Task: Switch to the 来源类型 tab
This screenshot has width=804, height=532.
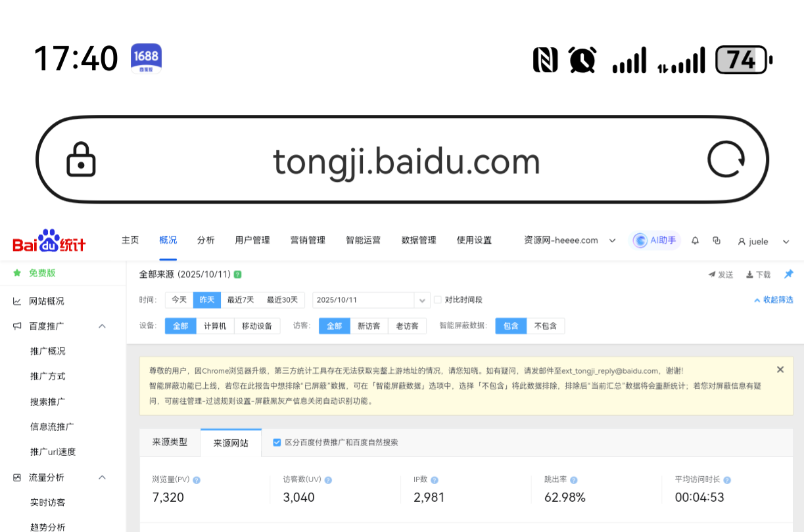Action: pyautogui.click(x=170, y=443)
